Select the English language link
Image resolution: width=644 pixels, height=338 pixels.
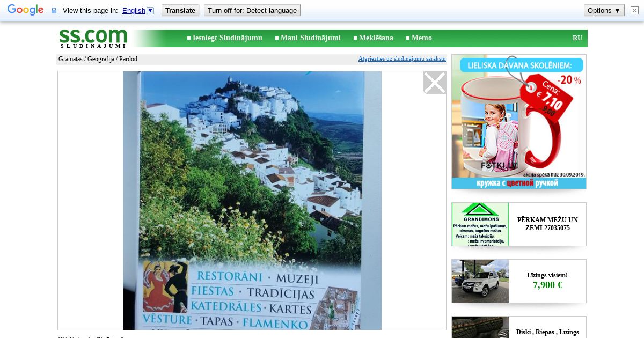click(134, 10)
